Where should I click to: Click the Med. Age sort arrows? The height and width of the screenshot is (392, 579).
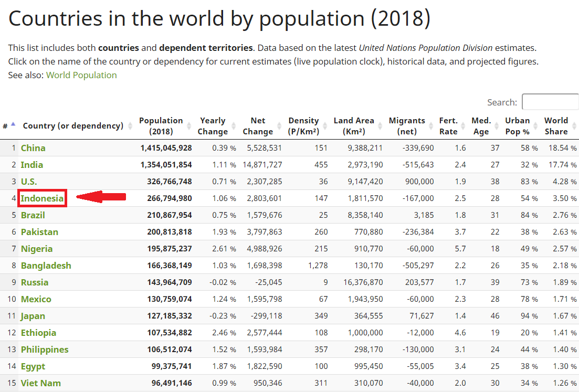click(497, 126)
